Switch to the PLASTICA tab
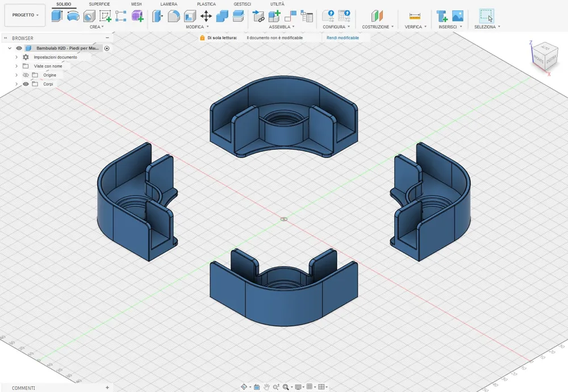The width and height of the screenshot is (568, 392). [206, 4]
